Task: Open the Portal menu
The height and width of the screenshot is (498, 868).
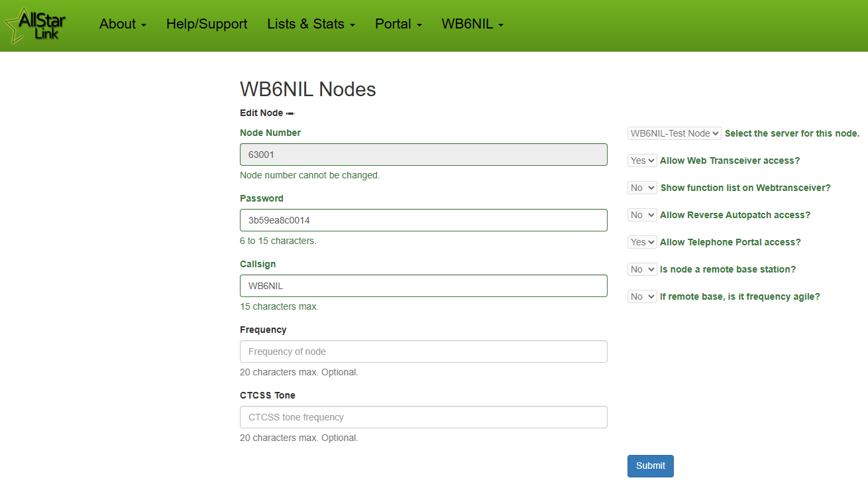Action: click(398, 24)
